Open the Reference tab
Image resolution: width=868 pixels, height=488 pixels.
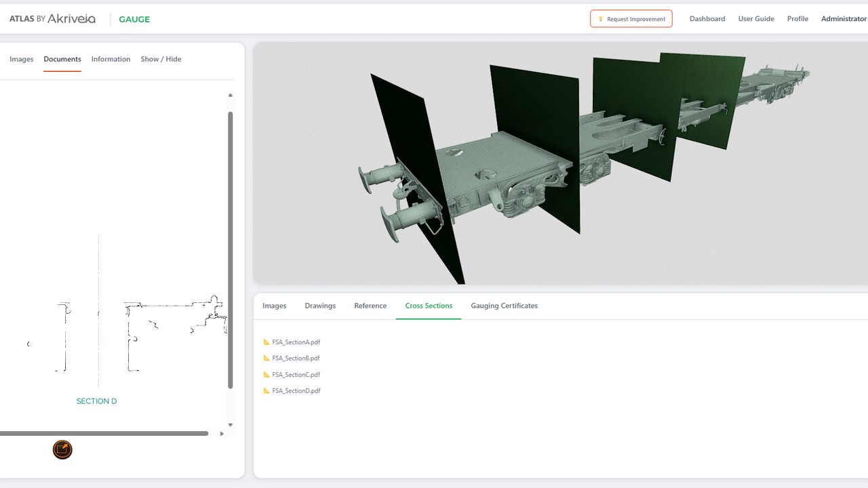[370, 306]
